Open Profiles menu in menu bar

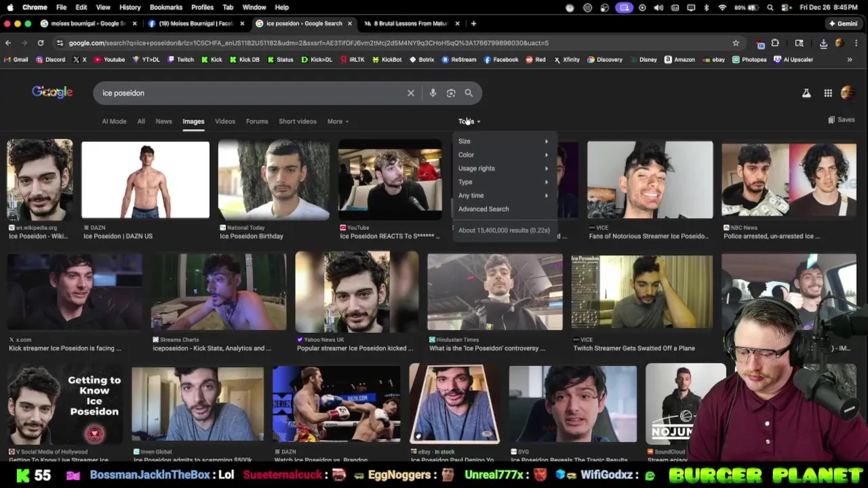click(x=202, y=7)
